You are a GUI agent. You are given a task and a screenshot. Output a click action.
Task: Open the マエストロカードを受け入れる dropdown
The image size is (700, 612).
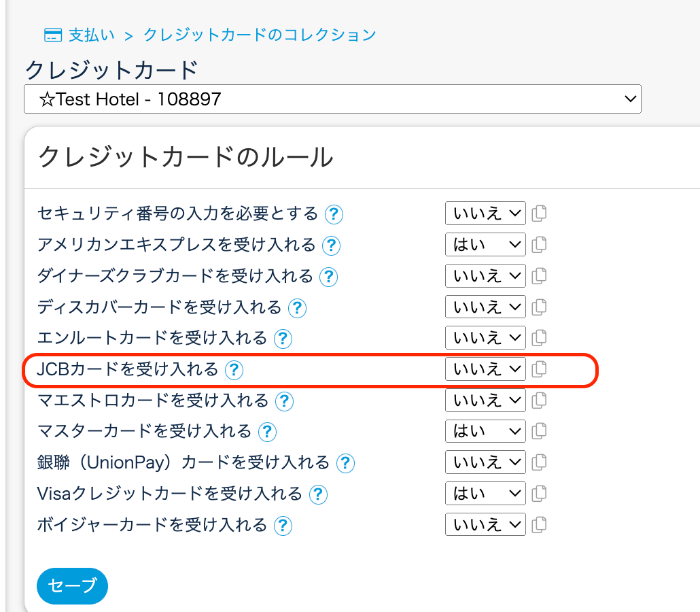(485, 400)
